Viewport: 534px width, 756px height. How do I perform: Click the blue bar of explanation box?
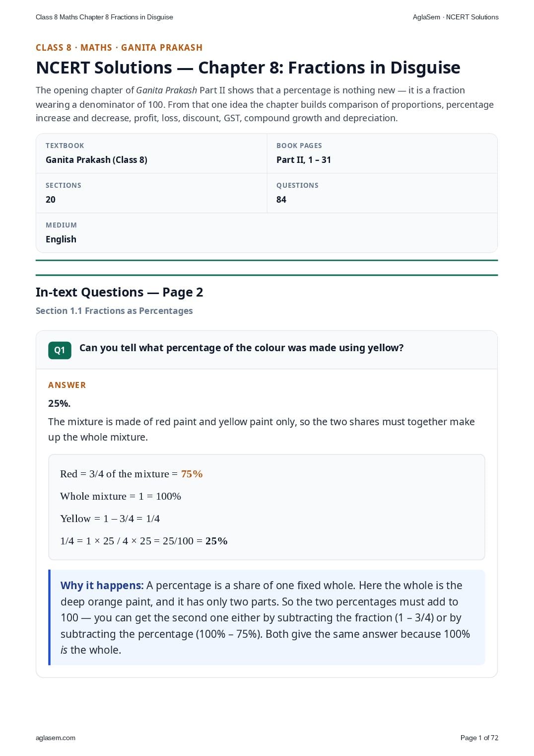point(50,617)
